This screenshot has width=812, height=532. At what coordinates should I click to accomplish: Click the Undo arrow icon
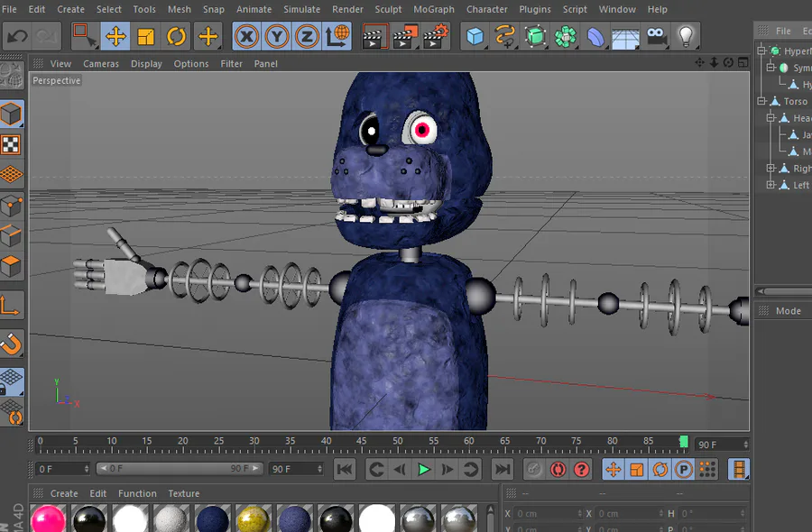pyautogui.click(x=18, y=37)
